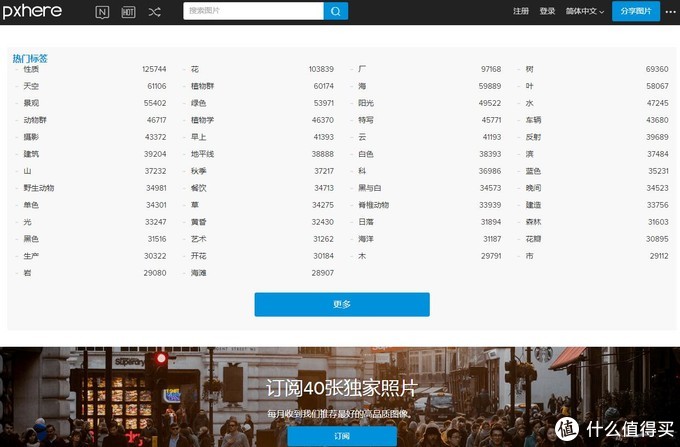Open the HOT photos icon
The width and height of the screenshot is (680, 447).
[128, 12]
